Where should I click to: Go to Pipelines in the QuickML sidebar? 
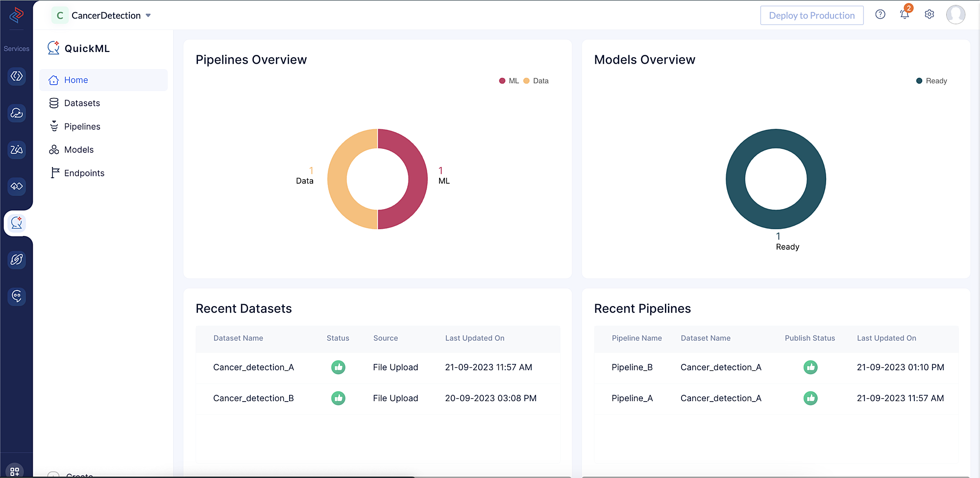82,127
